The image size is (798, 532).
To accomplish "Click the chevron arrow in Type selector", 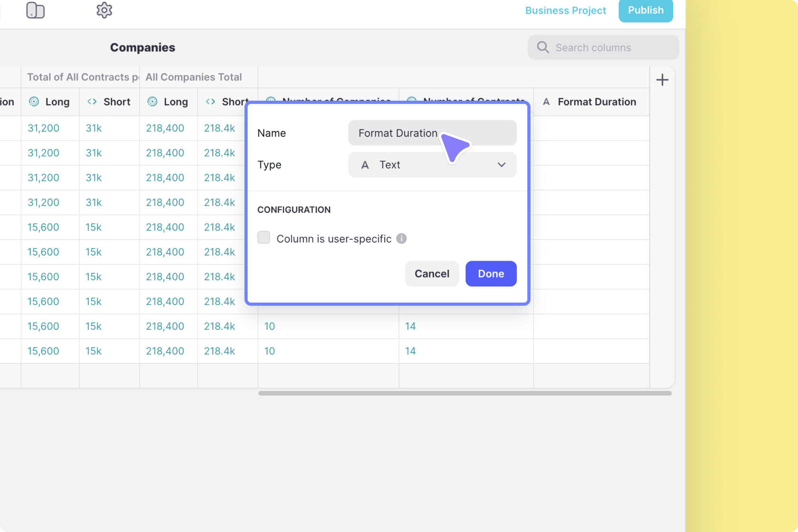I will point(501,165).
